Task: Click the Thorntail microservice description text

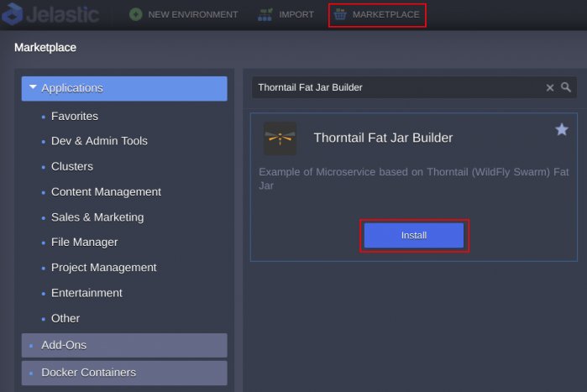Action: click(414, 179)
